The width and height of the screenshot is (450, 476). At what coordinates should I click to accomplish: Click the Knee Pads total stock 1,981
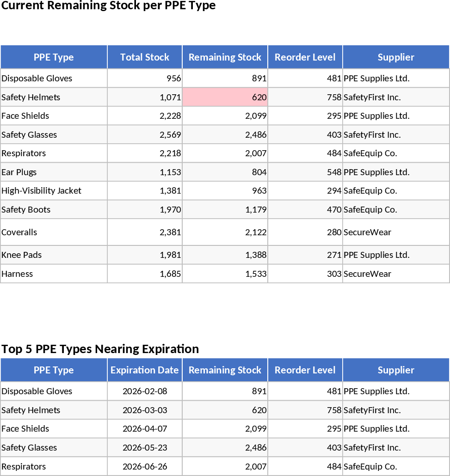pyautogui.click(x=169, y=255)
